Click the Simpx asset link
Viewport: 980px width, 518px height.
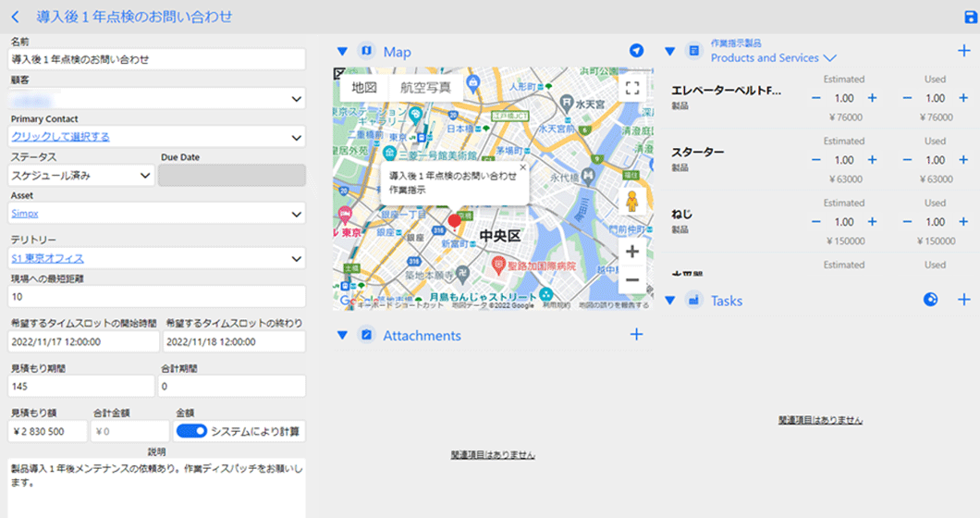(x=25, y=214)
